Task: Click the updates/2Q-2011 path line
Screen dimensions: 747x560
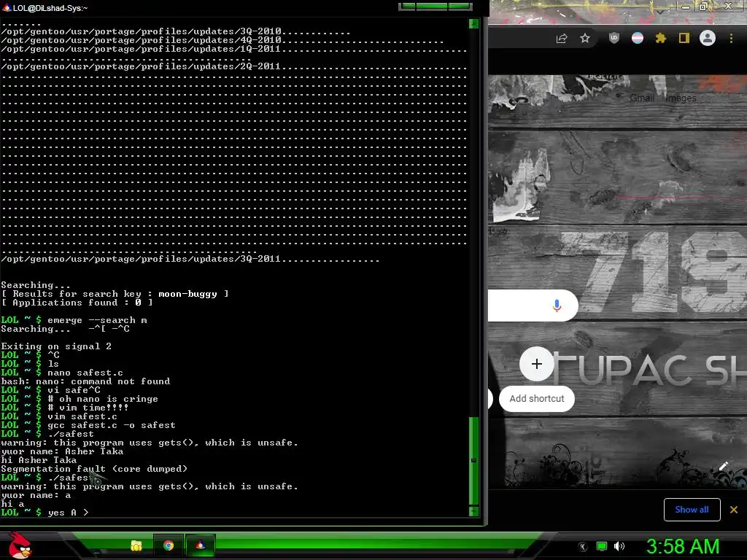Action: pos(234,66)
